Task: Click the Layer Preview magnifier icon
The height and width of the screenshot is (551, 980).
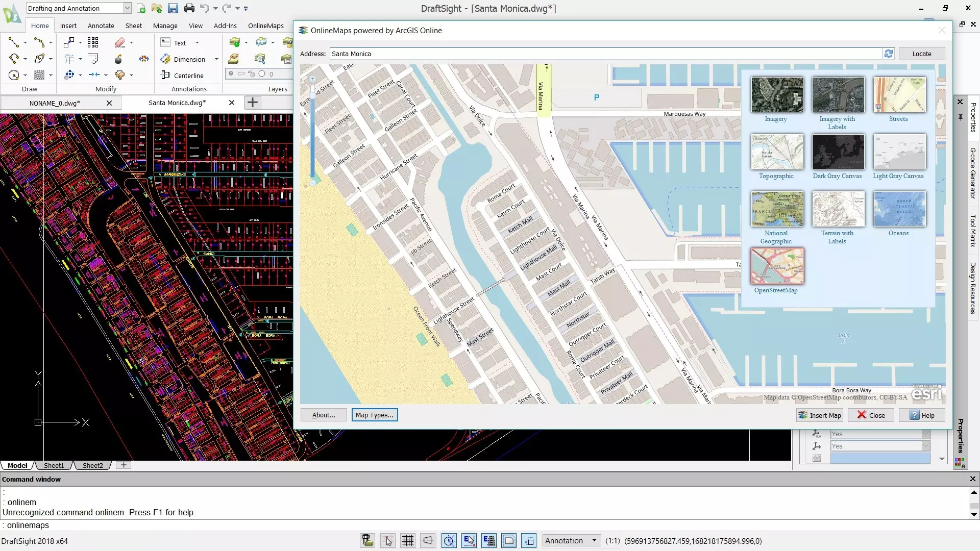Action: click(260, 59)
